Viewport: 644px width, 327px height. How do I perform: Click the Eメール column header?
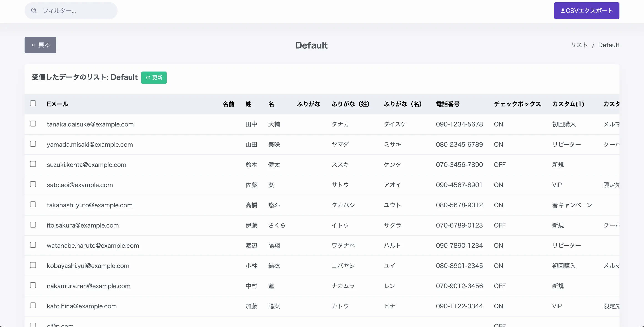pos(58,104)
